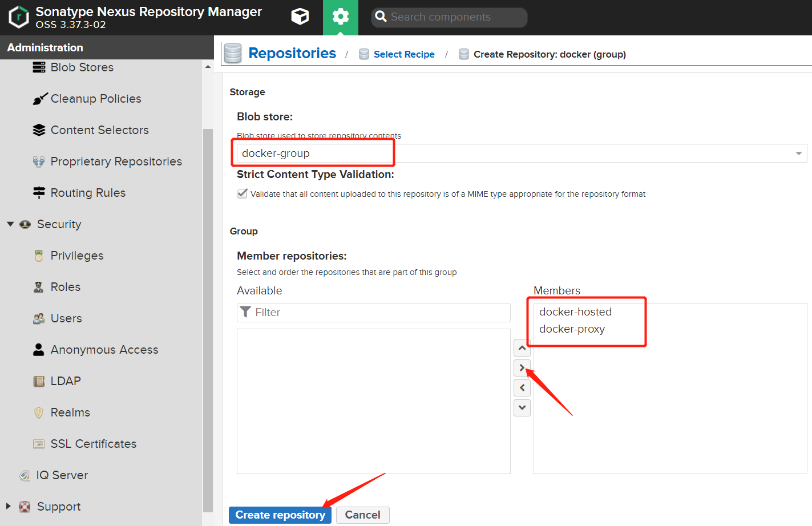Select Privileges under Security
Image resolution: width=812 pixels, height=526 pixels.
77,256
